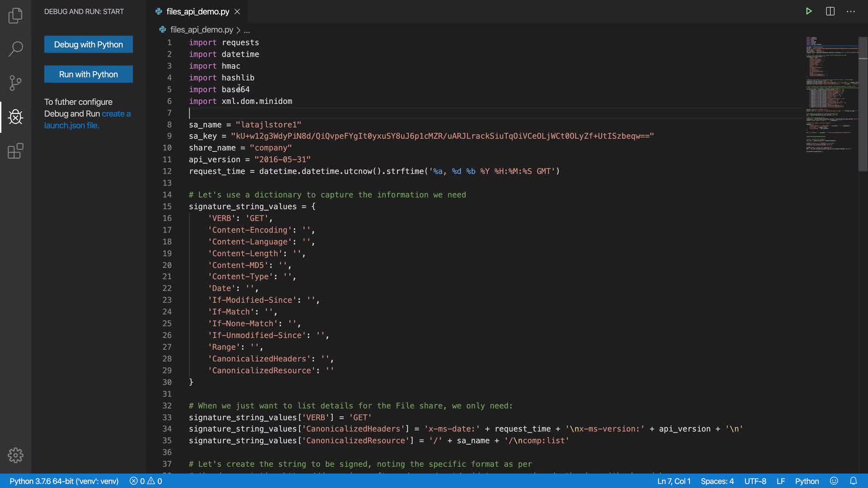Viewport: 868px width, 488px height.
Task: Open the Extensions view icon
Action: tap(15, 151)
